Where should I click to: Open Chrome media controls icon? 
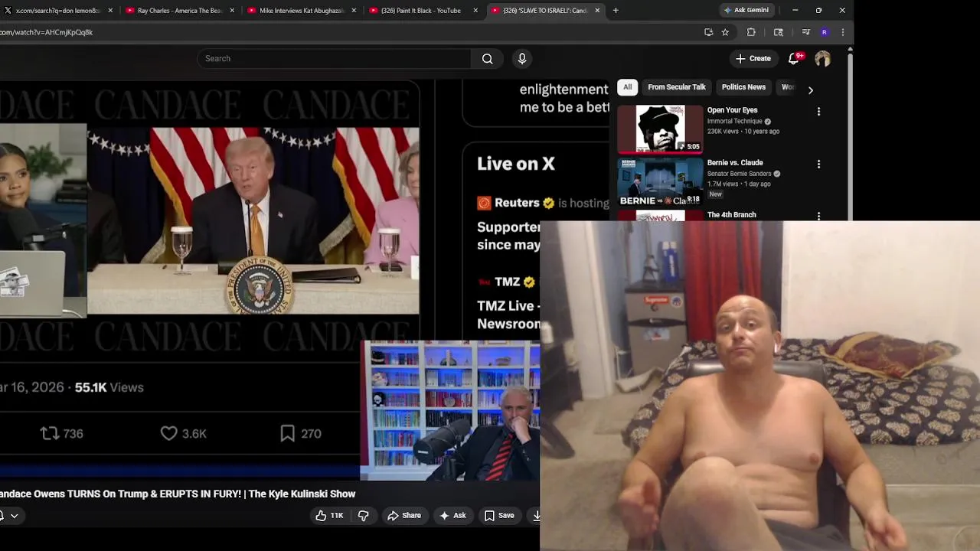point(805,32)
